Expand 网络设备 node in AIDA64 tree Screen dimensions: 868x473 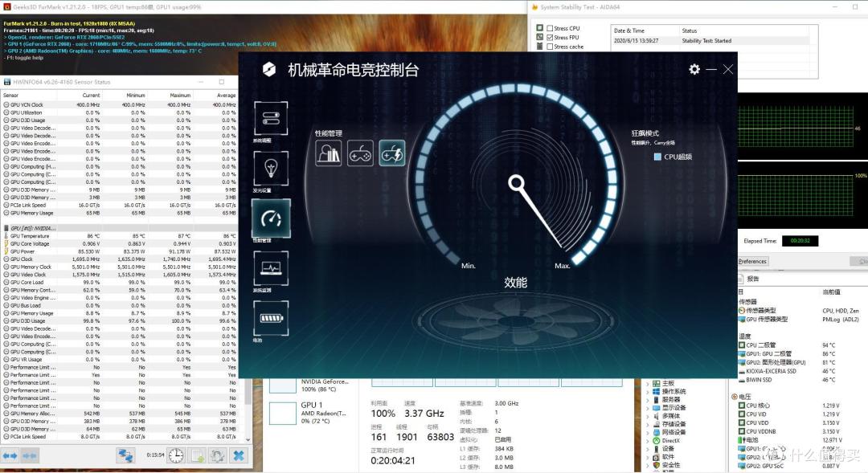649,433
